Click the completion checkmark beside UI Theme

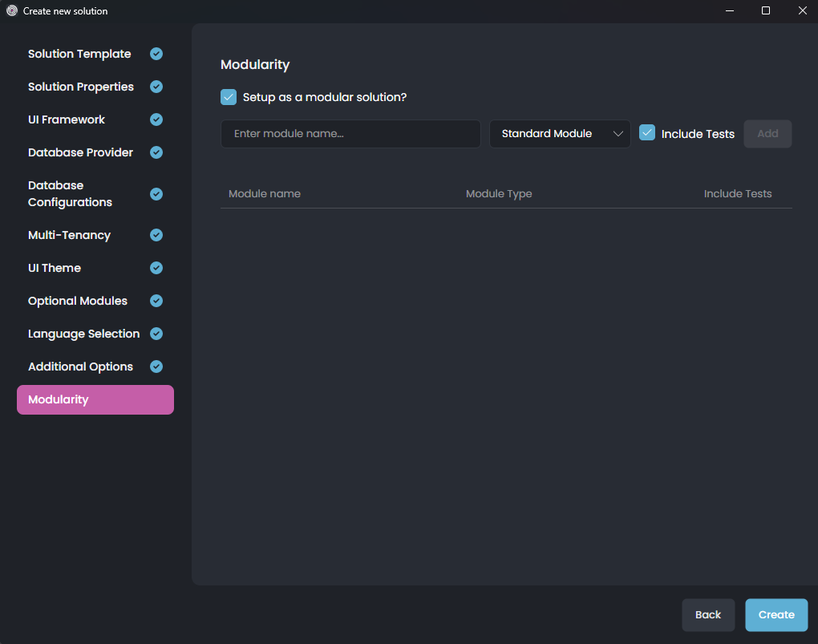coord(156,267)
